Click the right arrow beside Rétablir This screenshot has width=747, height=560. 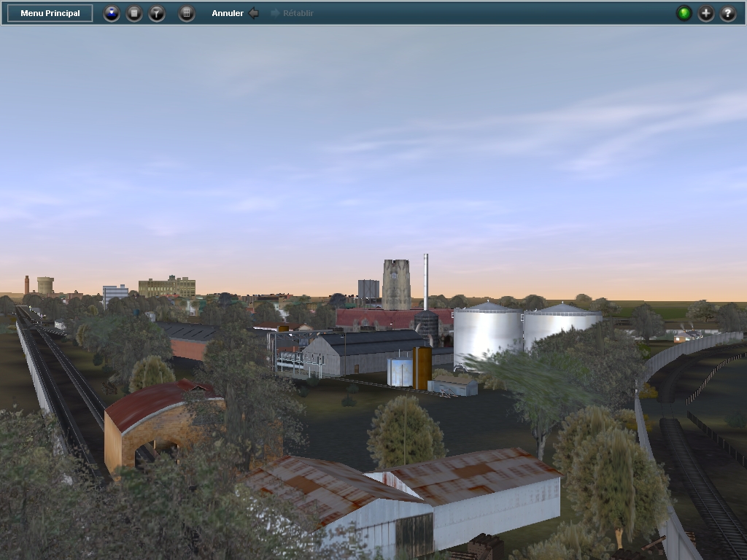click(275, 13)
